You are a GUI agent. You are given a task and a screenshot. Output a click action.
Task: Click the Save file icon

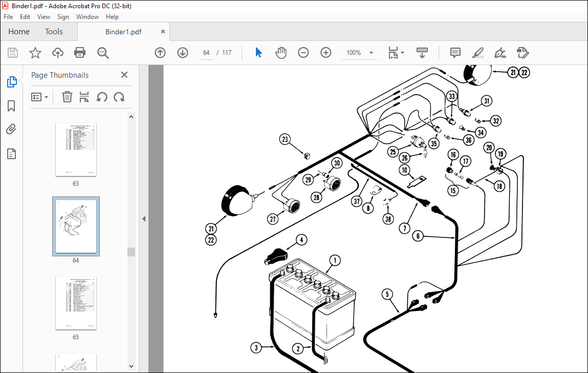click(13, 53)
